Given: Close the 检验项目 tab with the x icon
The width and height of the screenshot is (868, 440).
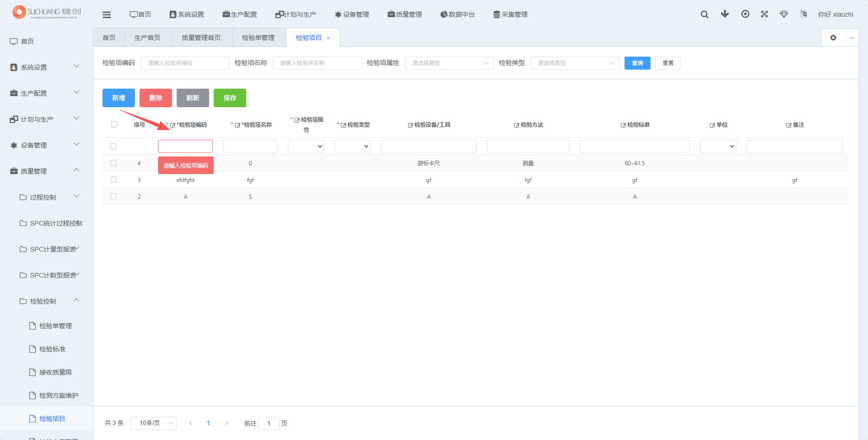Looking at the screenshot, I should 328,38.
